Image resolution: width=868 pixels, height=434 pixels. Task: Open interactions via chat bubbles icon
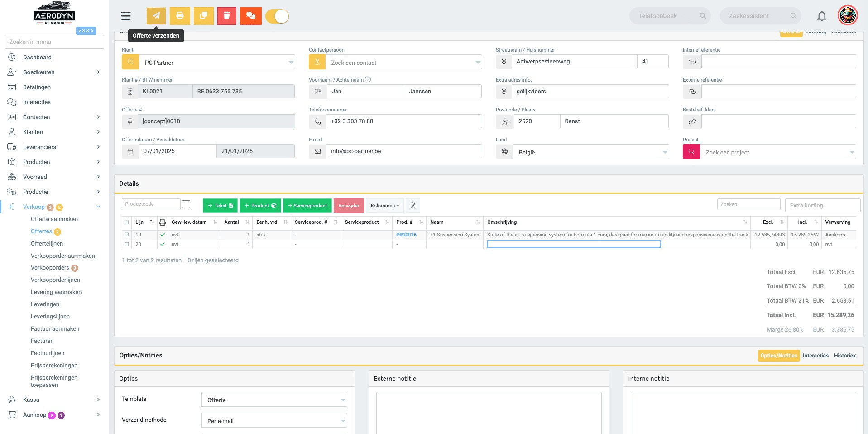click(x=250, y=16)
